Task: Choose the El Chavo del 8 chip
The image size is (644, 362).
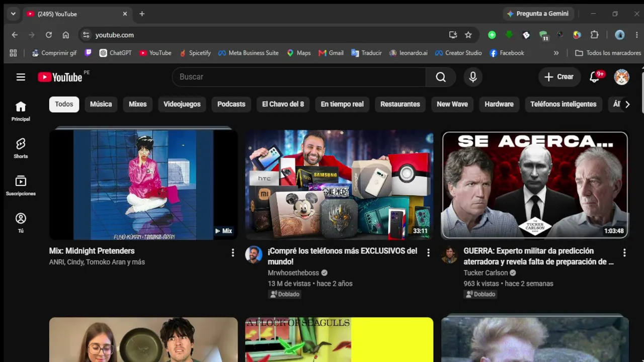Action: click(283, 104)
